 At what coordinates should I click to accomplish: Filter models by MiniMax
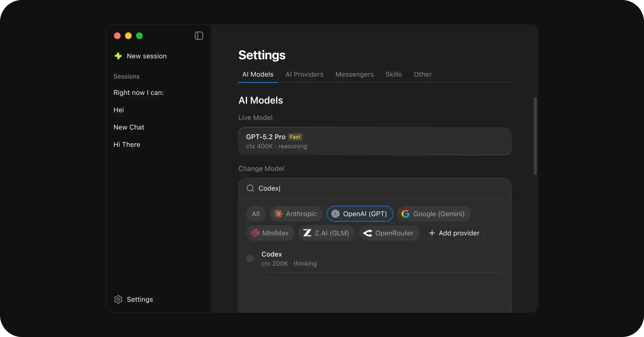pyautogui.click(x=270, y=233)
